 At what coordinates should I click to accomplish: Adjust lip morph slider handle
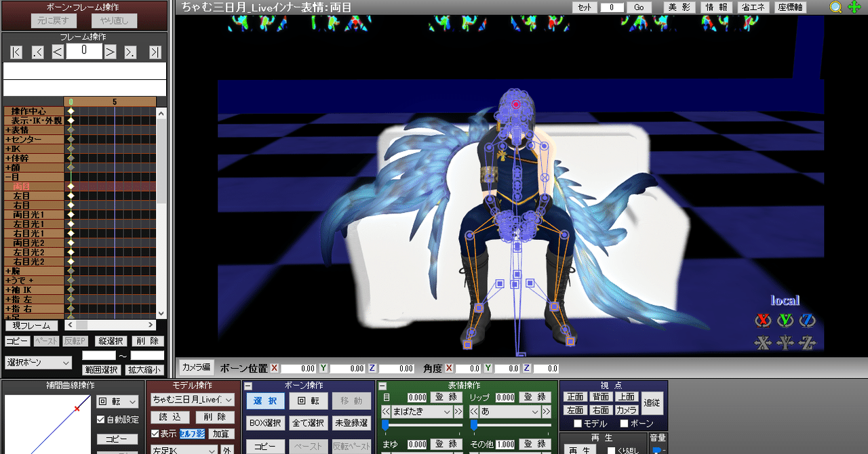[x=473, y=425]
